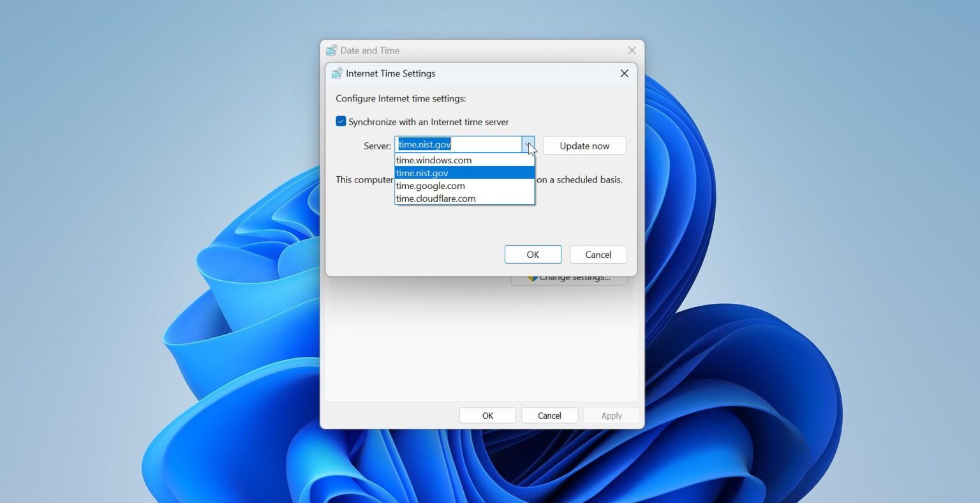Screen dimensions: 980x503
Task: Click OK in the Date and Time dialog
Action: (487, 415)
